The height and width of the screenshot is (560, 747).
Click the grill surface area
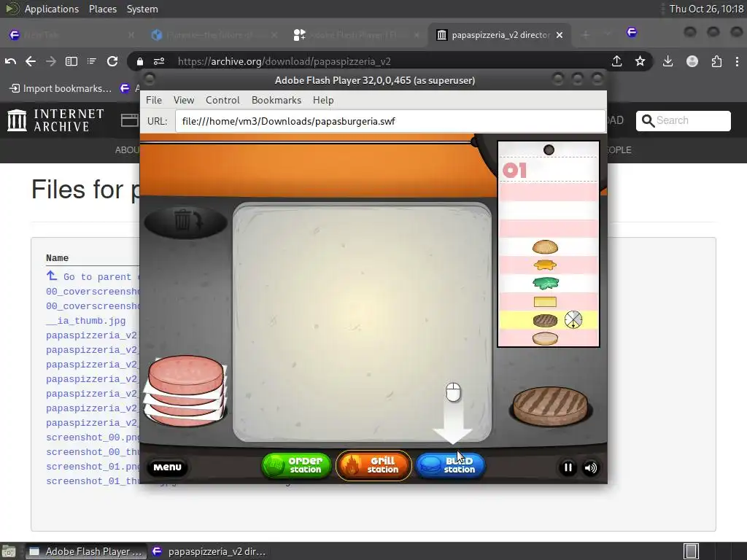tap(362, 322)
